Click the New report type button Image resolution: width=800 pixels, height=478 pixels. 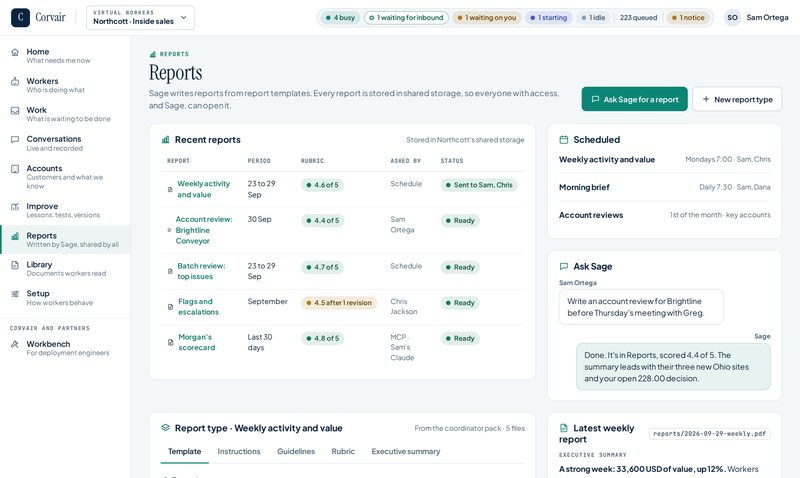coord(737,99)
